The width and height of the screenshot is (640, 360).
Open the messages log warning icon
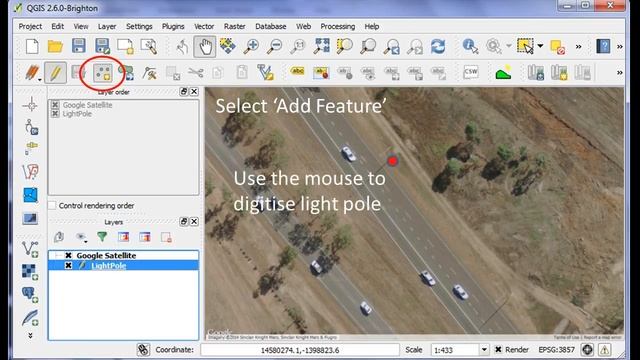[604, 350]
